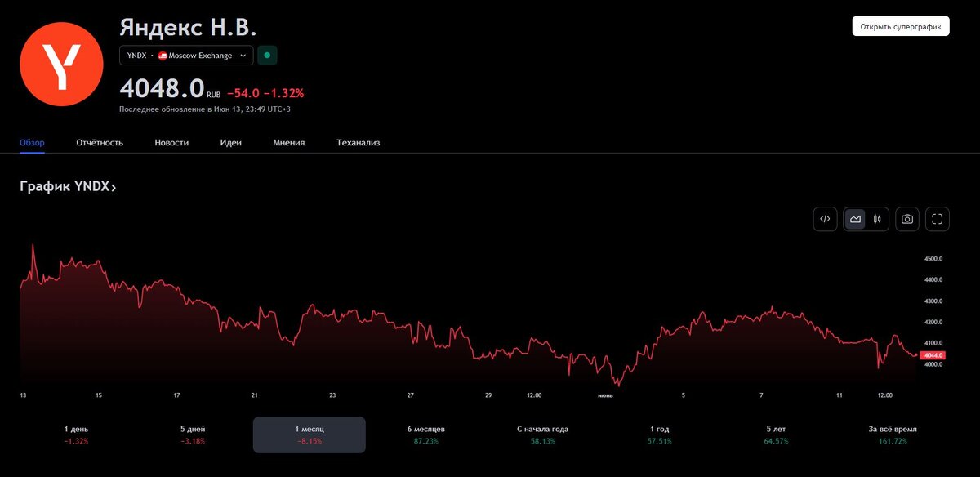Click the green market status indicator
This screenshot has height=477, width=980.
[267, 56]
